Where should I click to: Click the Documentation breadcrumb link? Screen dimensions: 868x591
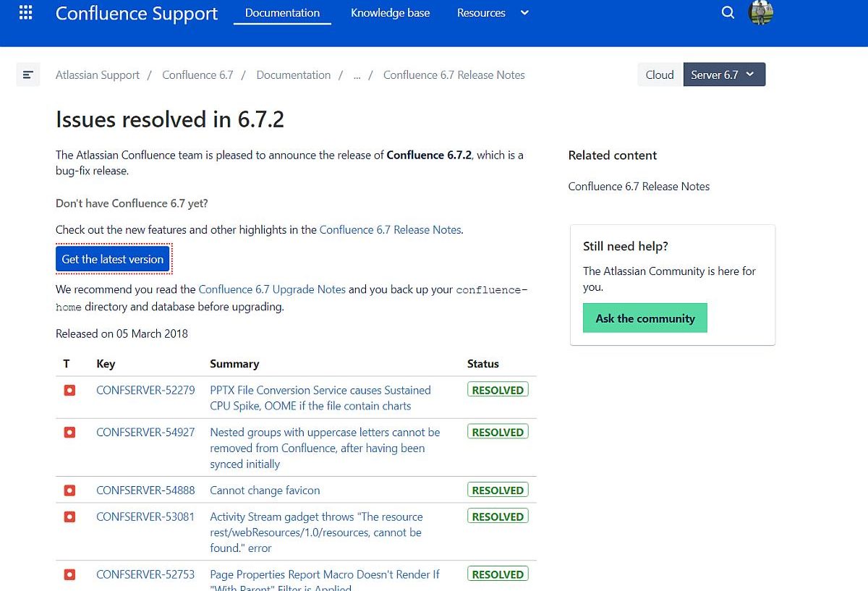tap(294, 75)
